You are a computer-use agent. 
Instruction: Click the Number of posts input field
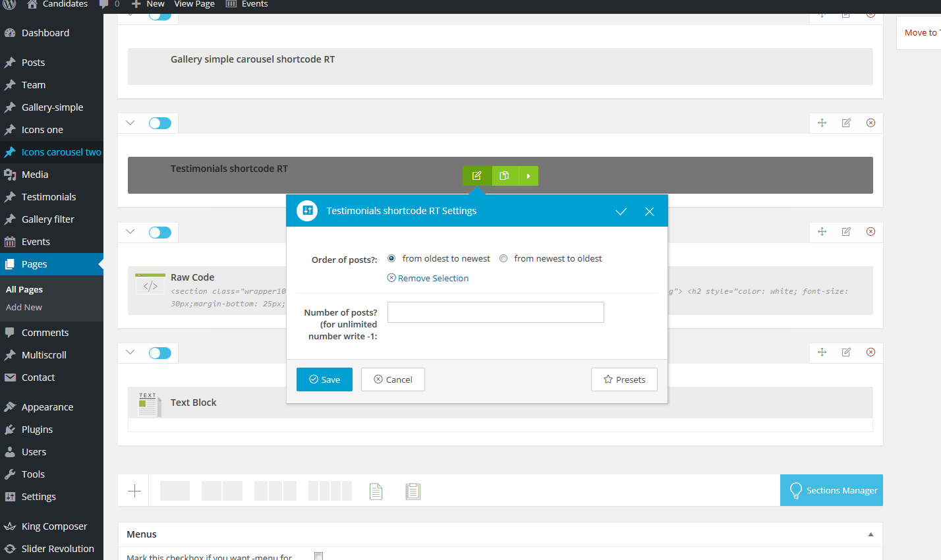click(496, 312)
